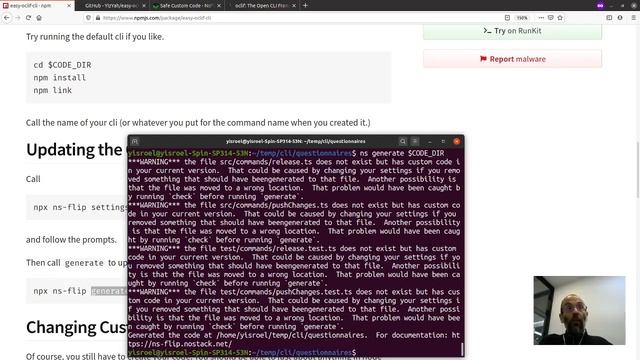Click the new tab icon in terminal title bar
The image size is (640, 360).
pyautogui.click(x=135, y=141)
